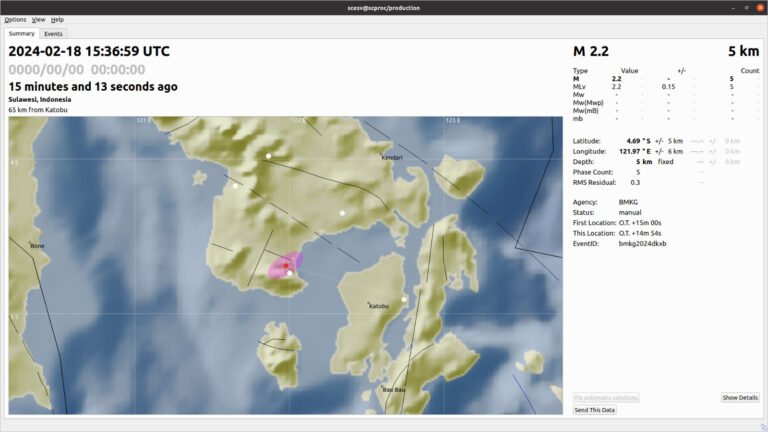
Task: Click the Katobu city label on map
Action: [x=379, y=306]
